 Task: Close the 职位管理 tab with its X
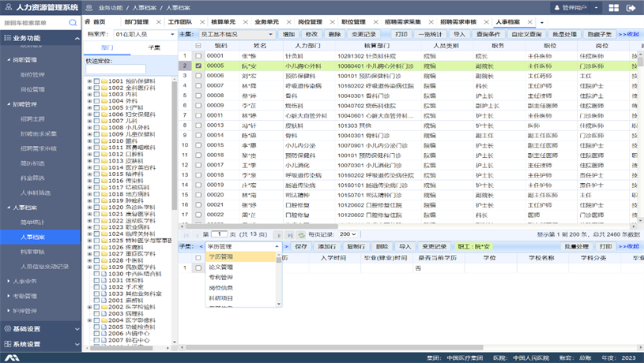376,22
